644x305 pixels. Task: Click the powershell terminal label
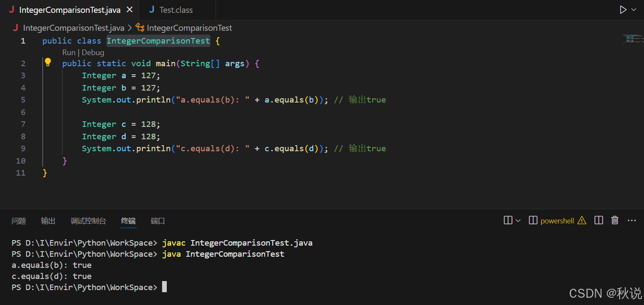[x=557, y=221]
